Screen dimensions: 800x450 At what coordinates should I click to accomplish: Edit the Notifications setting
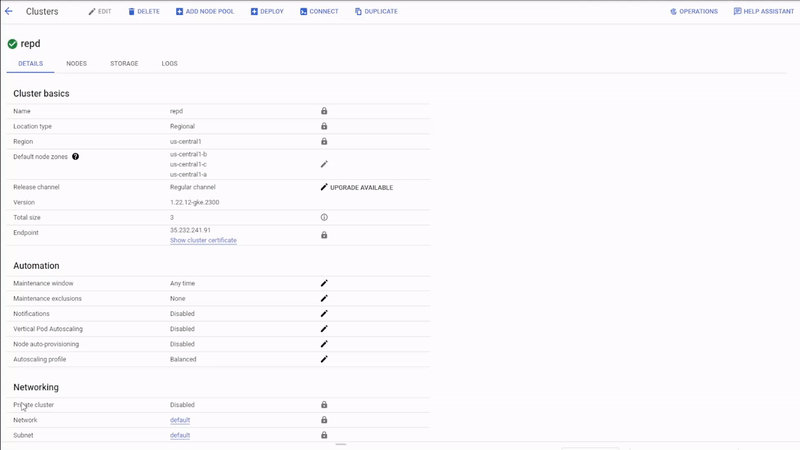(x=324, y=314)
